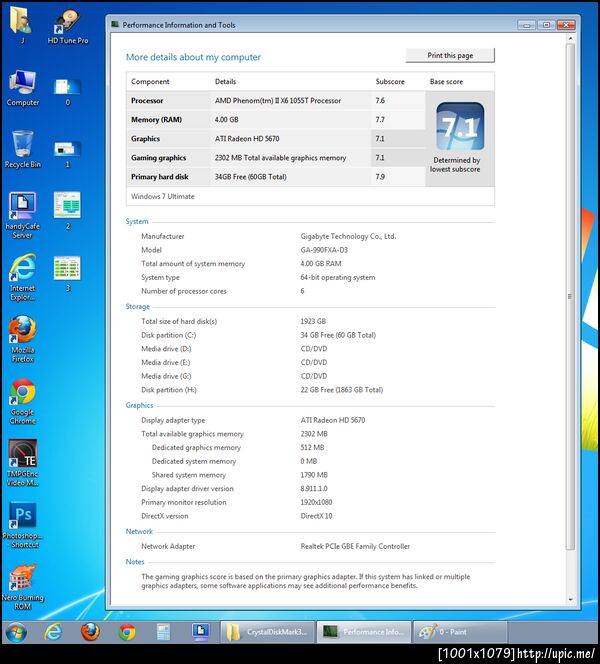Click '22 GB Free (1863 GB Total)' value

(342, 390)
